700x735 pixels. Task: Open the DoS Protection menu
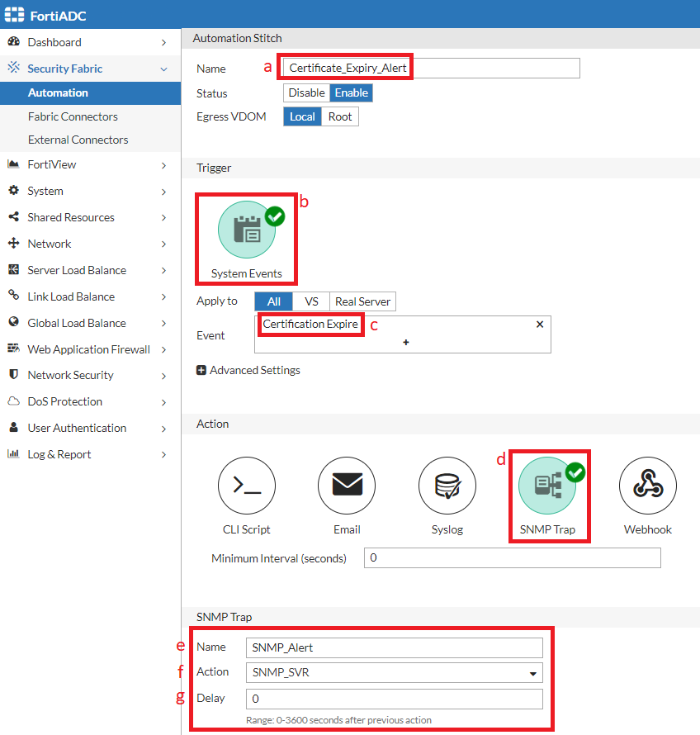[91, 401]
